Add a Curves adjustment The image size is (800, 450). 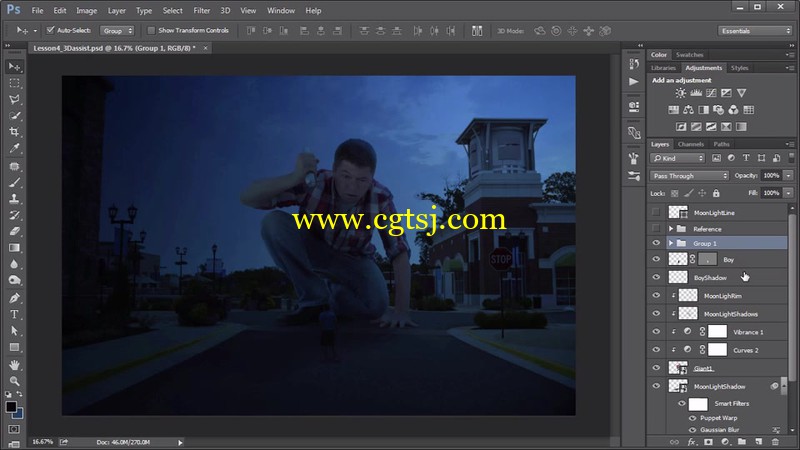(711, 93)
